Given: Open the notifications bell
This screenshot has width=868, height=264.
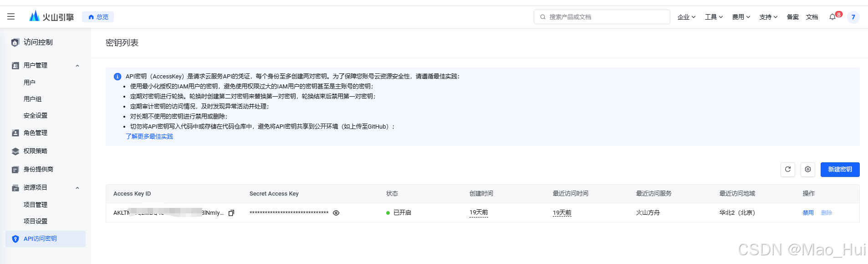Looking at the screenshot, I should (832, 17).
